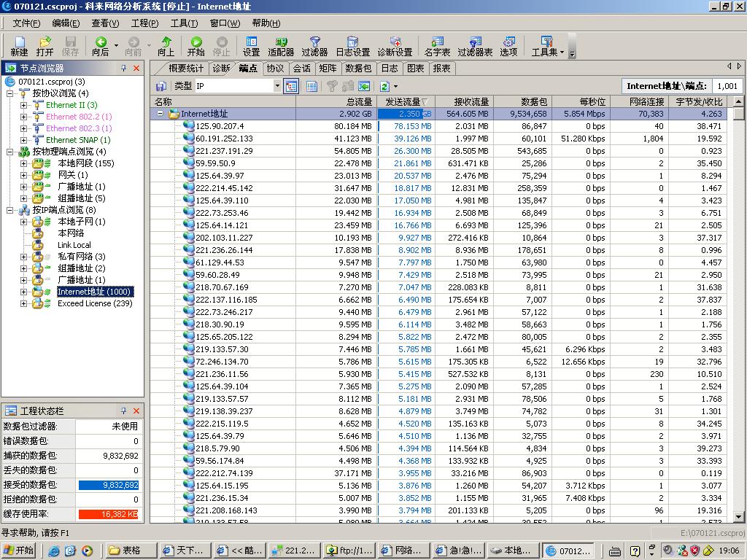Select IP address 60.191.252.133 row

(x=224, y=139)
